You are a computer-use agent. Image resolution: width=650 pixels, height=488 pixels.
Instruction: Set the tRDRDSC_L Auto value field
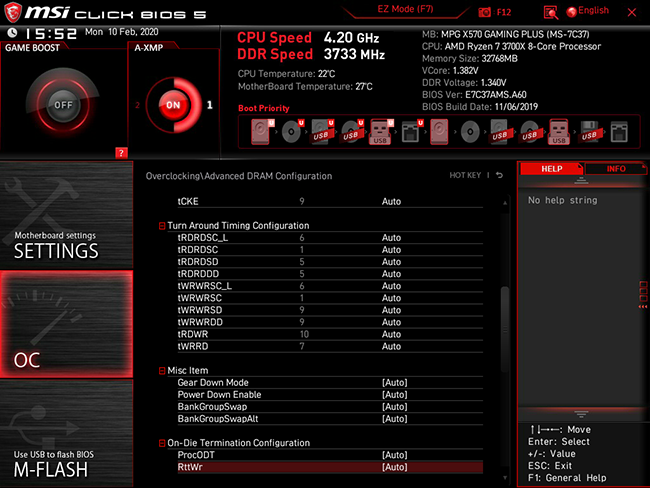(391, 238)
